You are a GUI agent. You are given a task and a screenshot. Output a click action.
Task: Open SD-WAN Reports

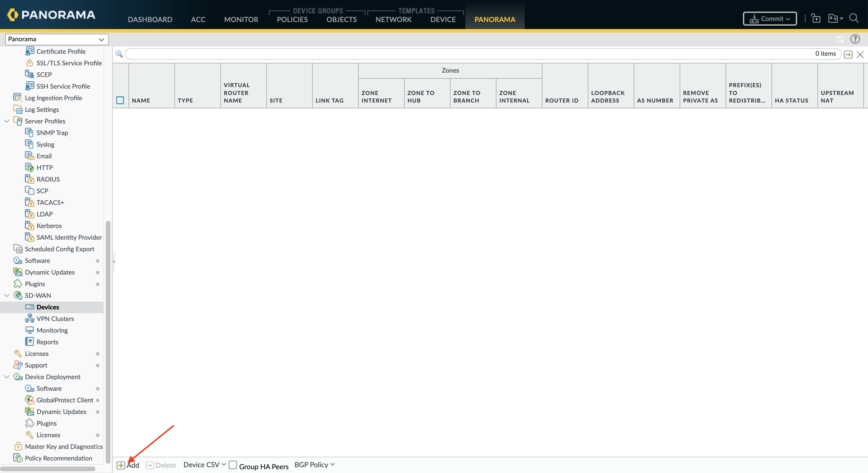click(x=47, y=342)
